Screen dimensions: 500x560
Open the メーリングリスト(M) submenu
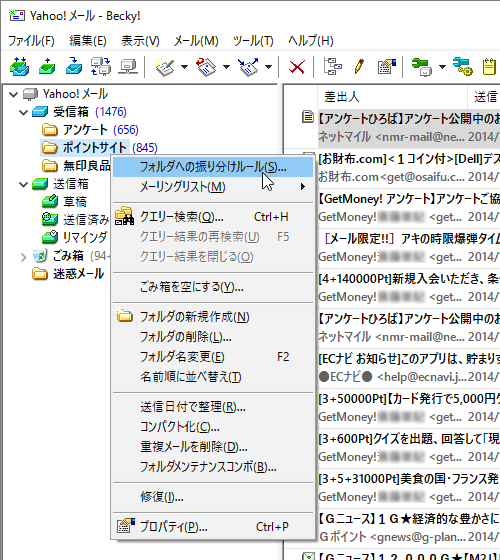pos(213,187)
